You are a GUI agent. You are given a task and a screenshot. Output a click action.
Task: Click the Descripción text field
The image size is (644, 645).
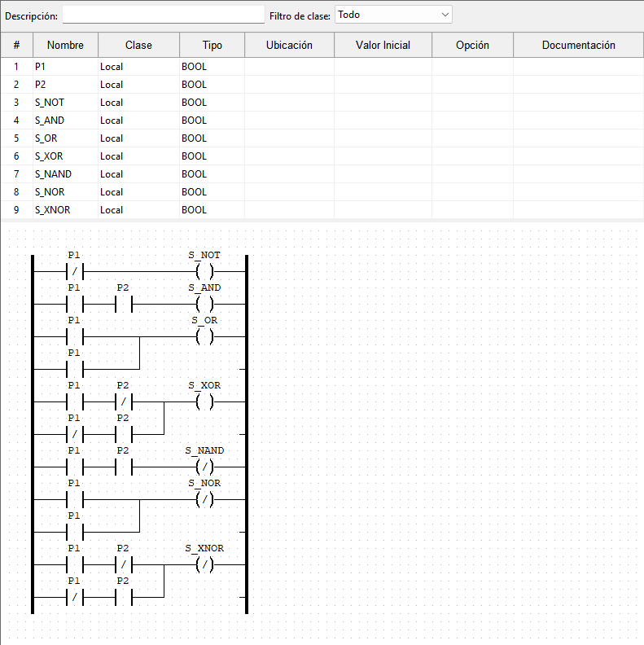[x=164, y=15]
